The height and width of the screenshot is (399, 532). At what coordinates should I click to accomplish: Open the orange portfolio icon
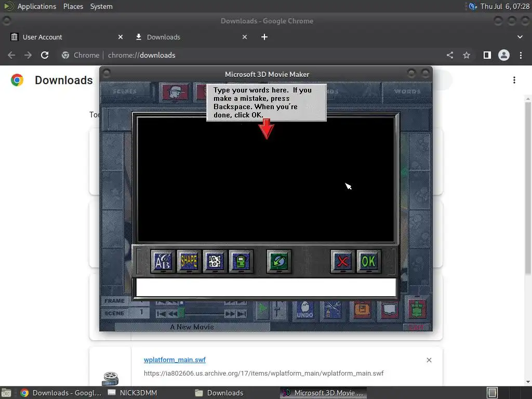pos(362,310)
